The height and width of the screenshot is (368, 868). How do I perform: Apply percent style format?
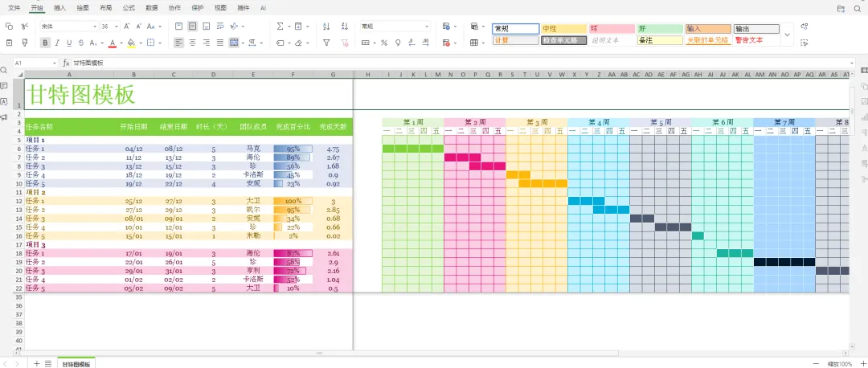(x=384, y=43)
